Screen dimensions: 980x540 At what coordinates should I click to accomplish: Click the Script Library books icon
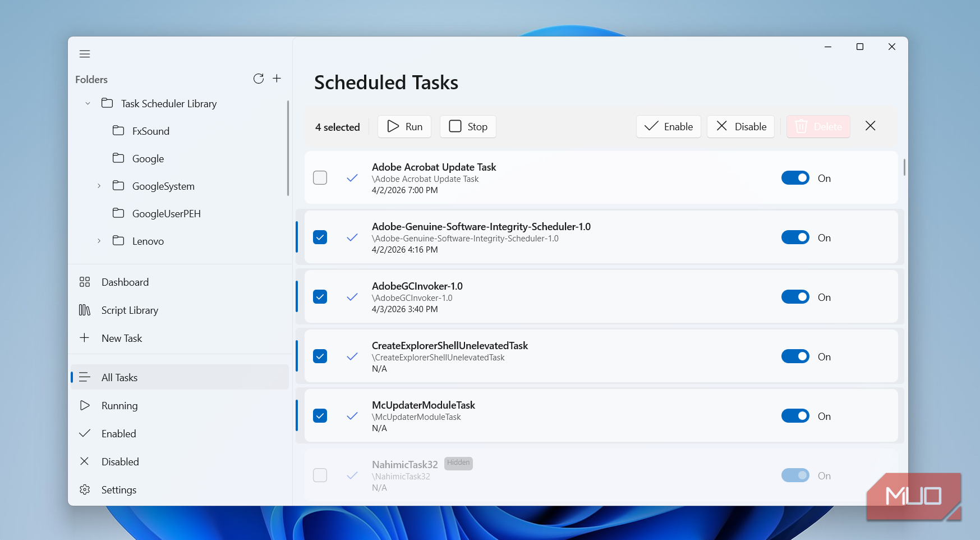coord(85,310)
